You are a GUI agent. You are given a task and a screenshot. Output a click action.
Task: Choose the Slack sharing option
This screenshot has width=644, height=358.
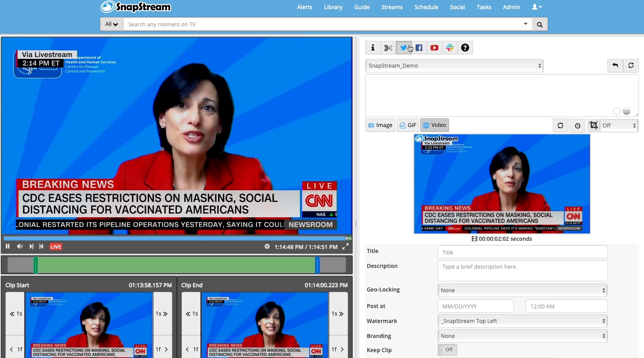[449, 48]
